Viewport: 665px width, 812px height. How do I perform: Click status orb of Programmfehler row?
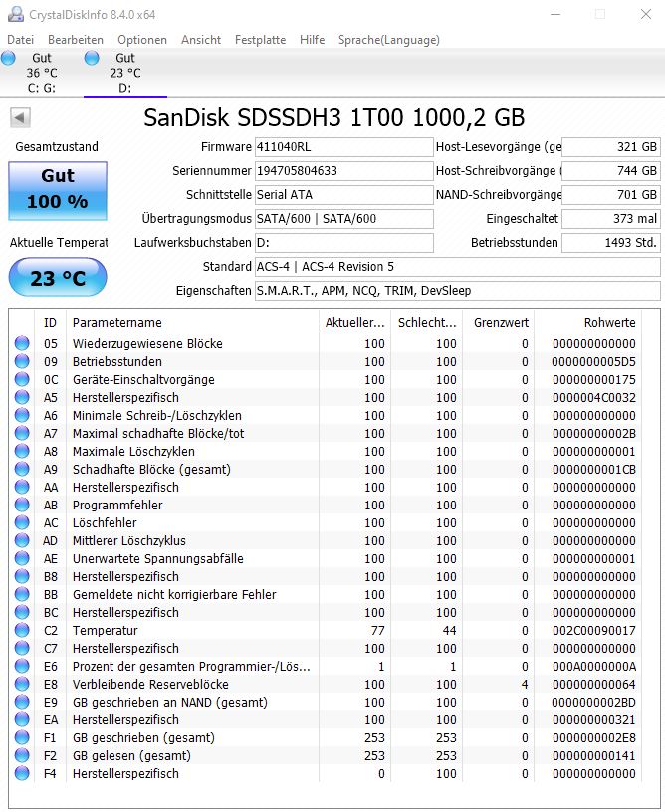click(x=22, y=505)
